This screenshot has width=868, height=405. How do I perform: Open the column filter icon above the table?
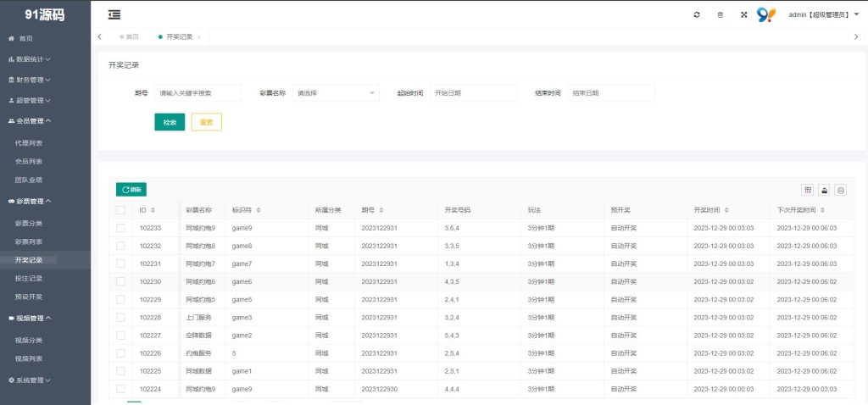(x=808, y=191)
